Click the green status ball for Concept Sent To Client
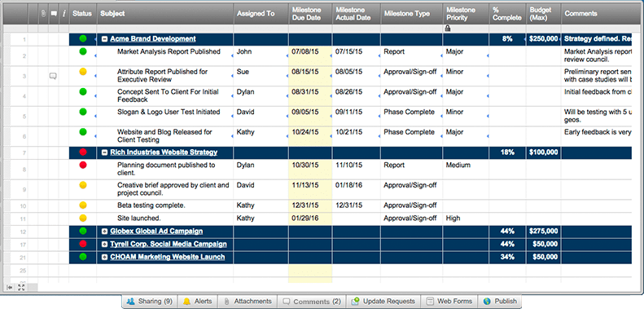 pyautogui.click(x=83, y=92)
